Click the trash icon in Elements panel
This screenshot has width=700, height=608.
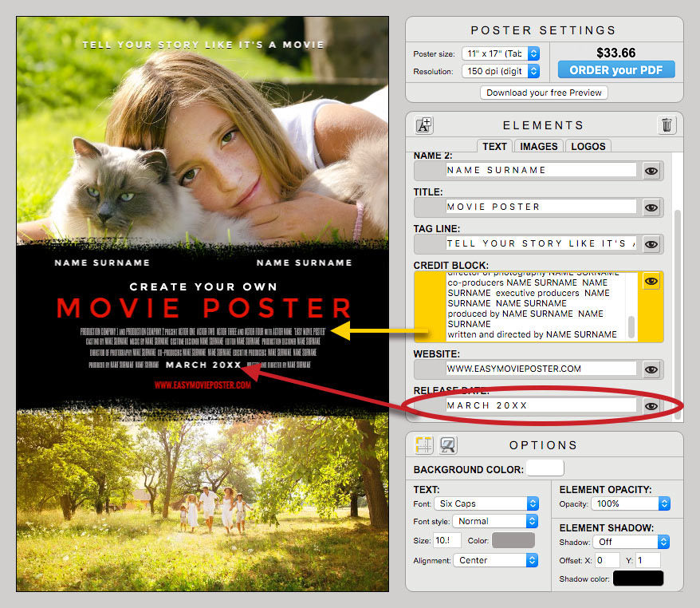click(667, 125)
